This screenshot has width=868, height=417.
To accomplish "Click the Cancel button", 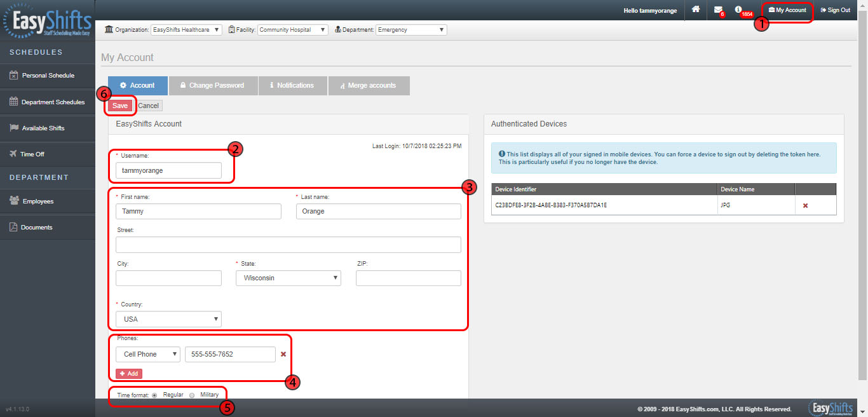I will tap(148, 106).
